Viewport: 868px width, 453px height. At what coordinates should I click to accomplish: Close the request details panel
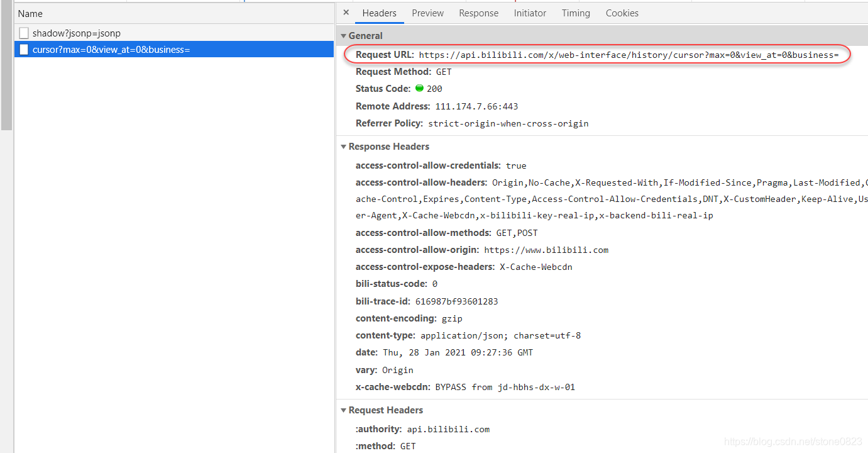(346, 13)
